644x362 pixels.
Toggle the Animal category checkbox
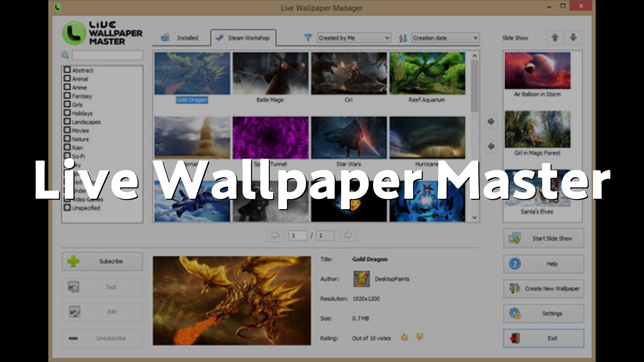click(67, 78)
